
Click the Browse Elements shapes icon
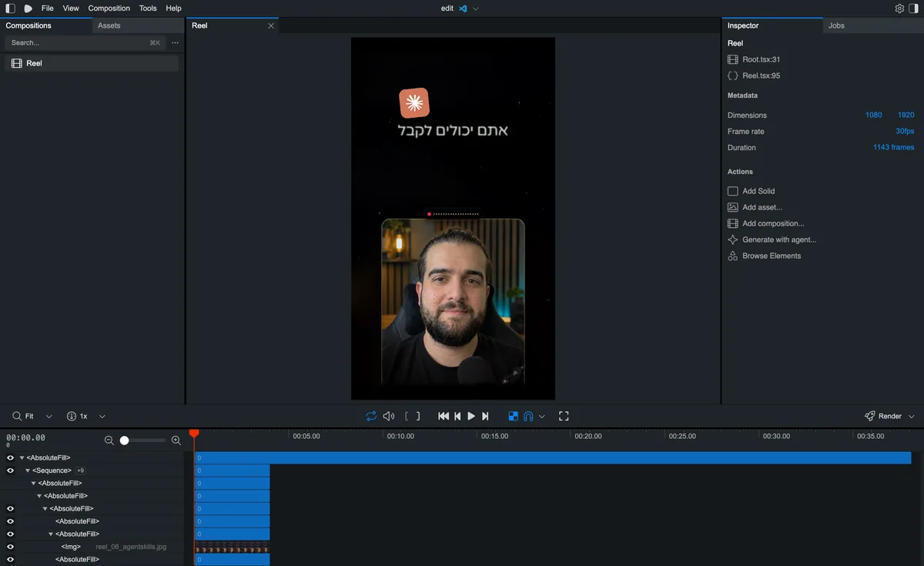pyautogui.click(x=733, y=256)
